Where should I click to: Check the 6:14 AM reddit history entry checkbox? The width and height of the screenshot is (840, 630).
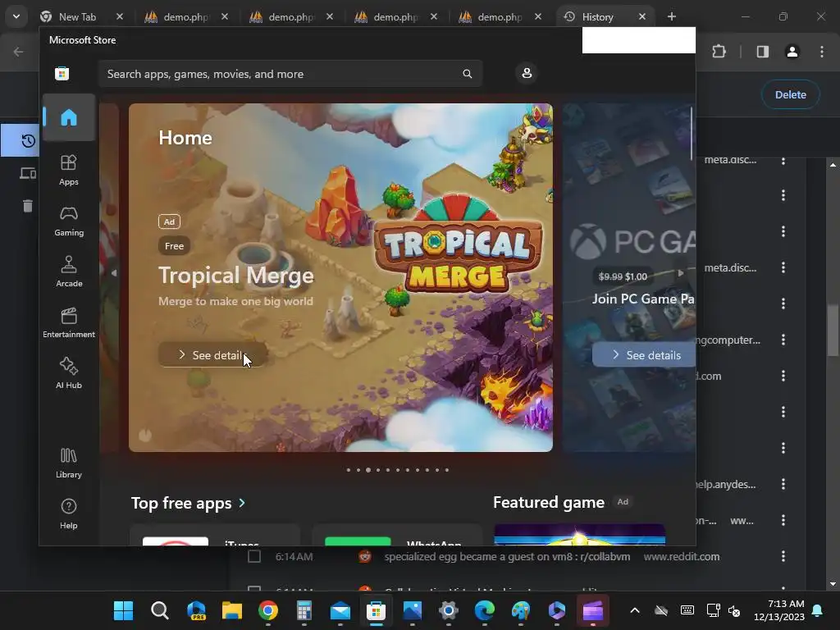tap(254, 557)
